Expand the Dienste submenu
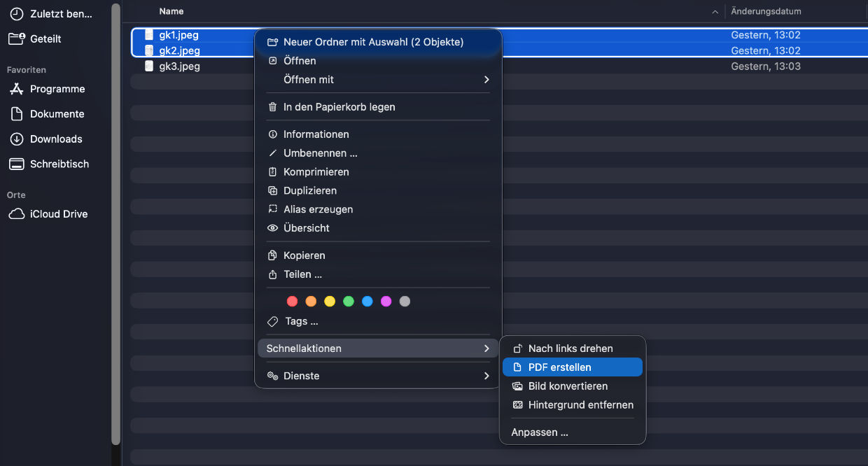 click(x=486, y=376)
